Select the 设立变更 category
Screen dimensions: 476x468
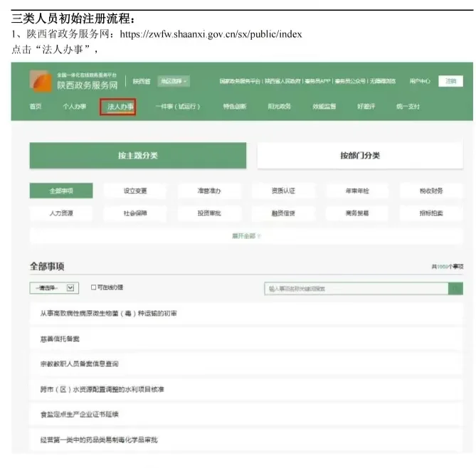pos(135,191)
